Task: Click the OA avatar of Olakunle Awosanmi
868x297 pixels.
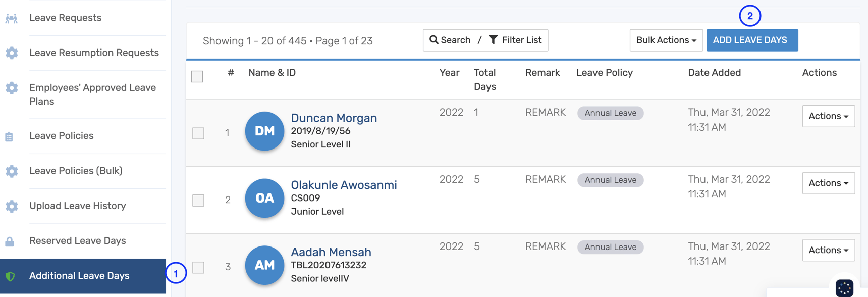Action: pyautogui.click(x=264, y=198)
